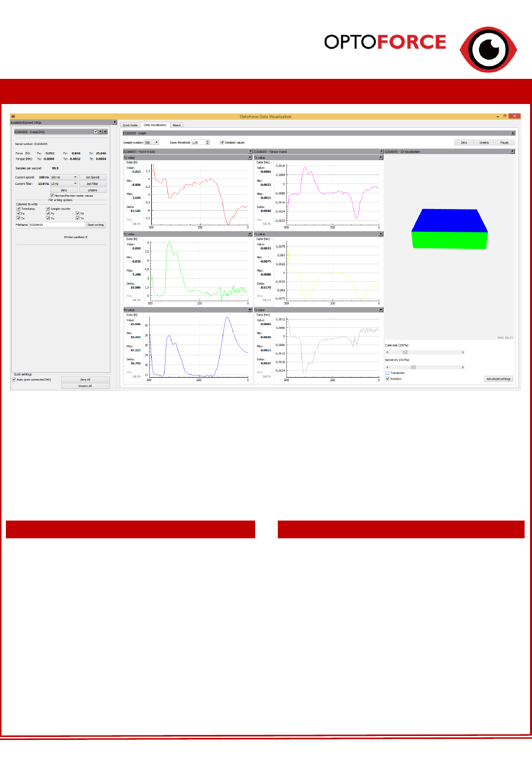Toggle the Tx column checkbox
Viewport: 532px width, 769px height.
pyautogui.click(x=18, y=218)
